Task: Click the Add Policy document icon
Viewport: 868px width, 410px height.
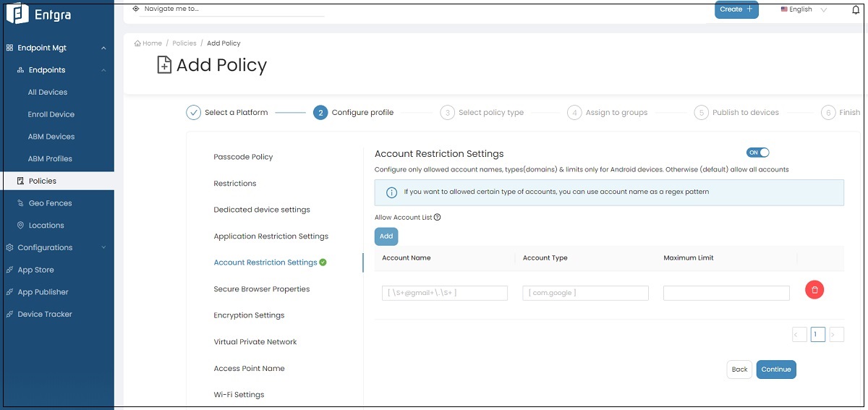Action: pos(165,65)
